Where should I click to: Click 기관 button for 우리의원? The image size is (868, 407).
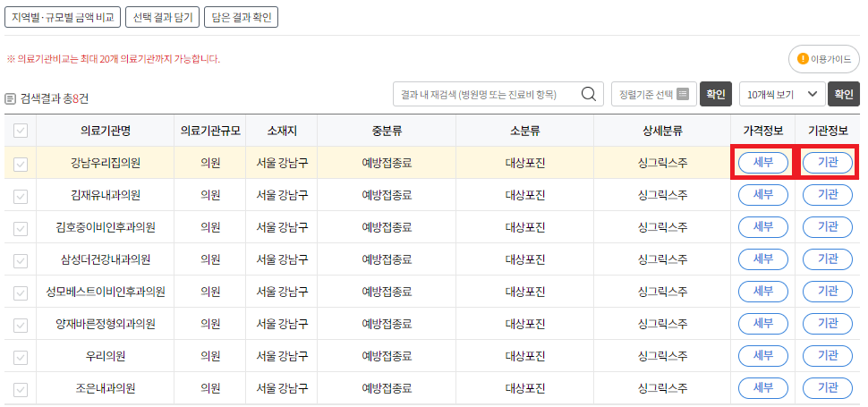pyautogui.click(x=828, y=357)
